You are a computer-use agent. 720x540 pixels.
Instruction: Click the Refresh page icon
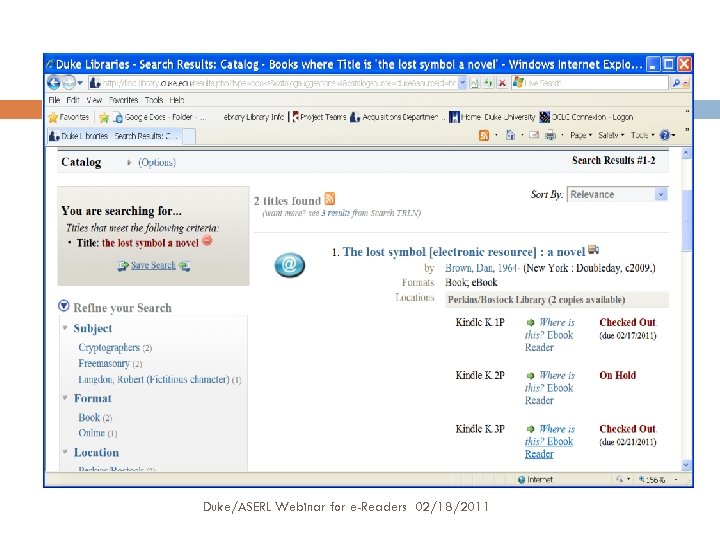pos(489,83)
